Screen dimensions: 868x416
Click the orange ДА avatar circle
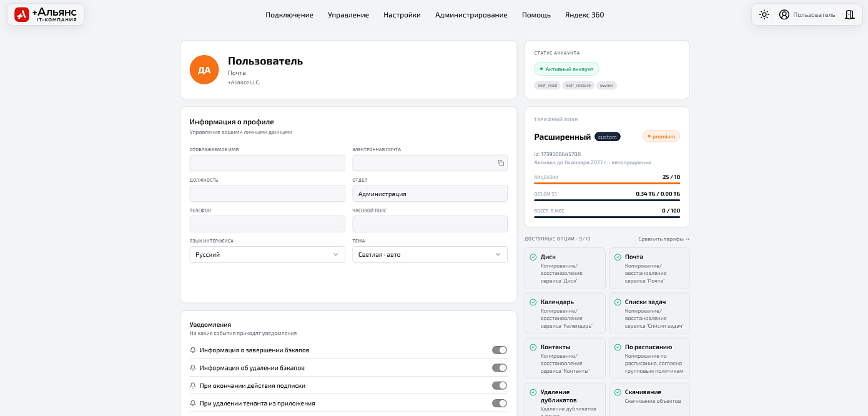coord(204,70)
